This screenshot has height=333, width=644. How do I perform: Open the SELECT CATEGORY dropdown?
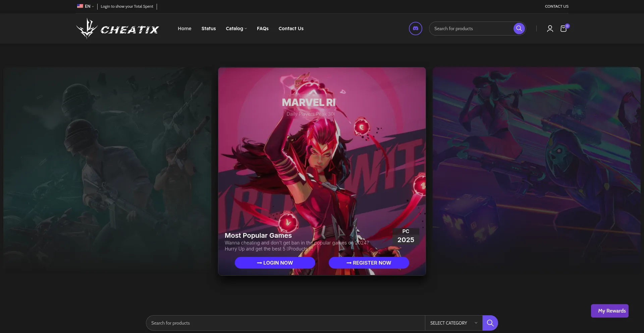point(453,323)
